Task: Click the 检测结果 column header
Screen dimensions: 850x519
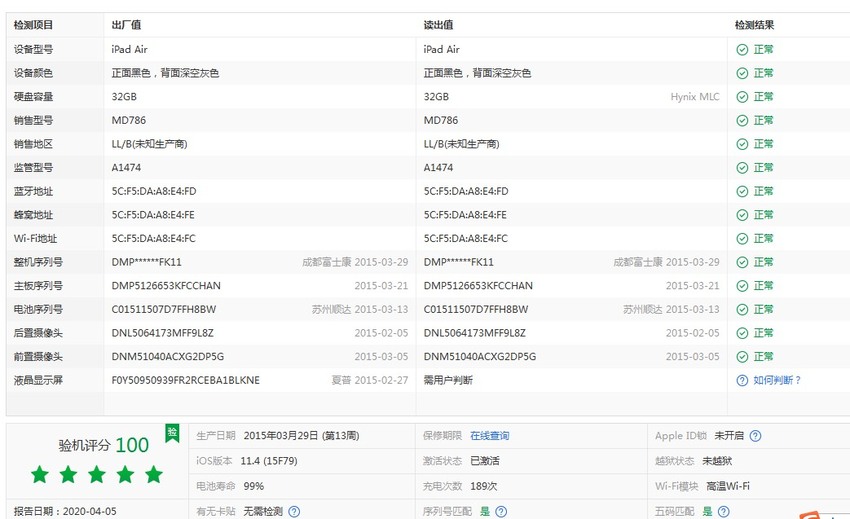Action: click(754, 25)
